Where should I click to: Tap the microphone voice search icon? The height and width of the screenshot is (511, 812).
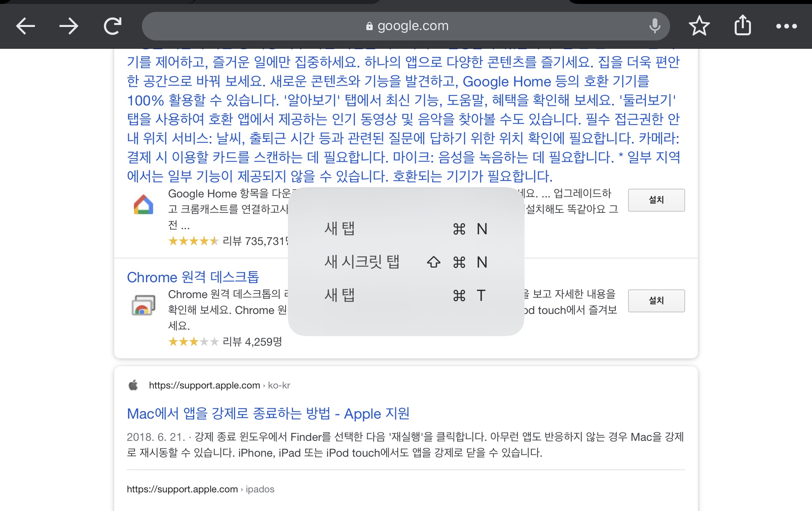(655, 26)
